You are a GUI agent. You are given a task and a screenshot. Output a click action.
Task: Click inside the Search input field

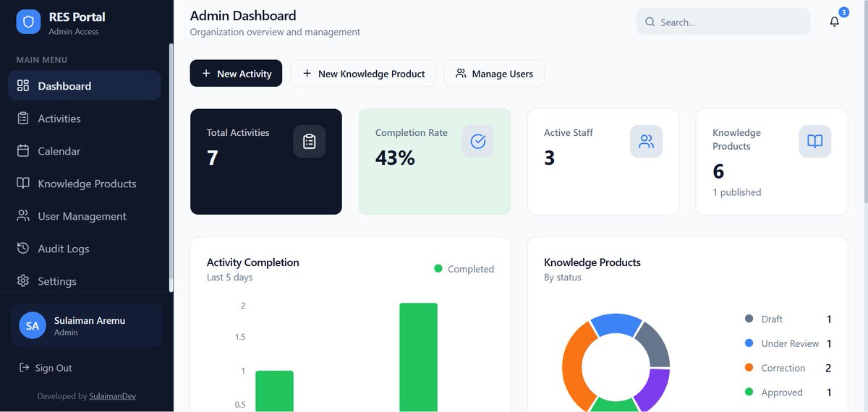[x=723, y=22]
